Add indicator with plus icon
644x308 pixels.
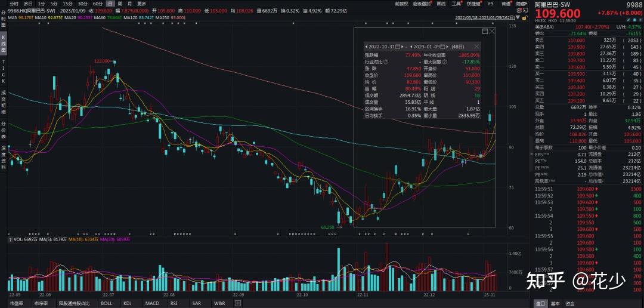click(x=237, y=303)
